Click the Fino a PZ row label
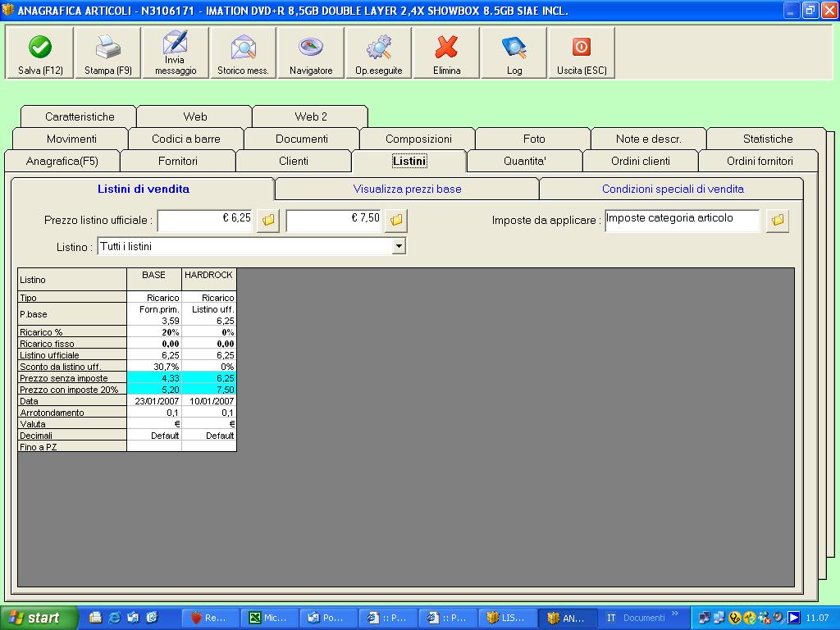840x630 pixels. click(72, 447)
